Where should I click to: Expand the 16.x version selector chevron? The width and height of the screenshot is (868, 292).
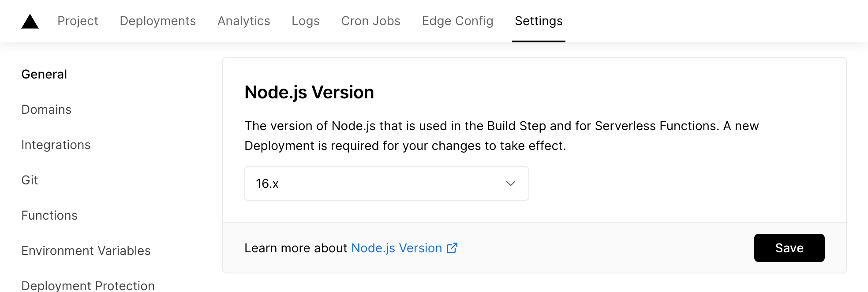(510, 183)
